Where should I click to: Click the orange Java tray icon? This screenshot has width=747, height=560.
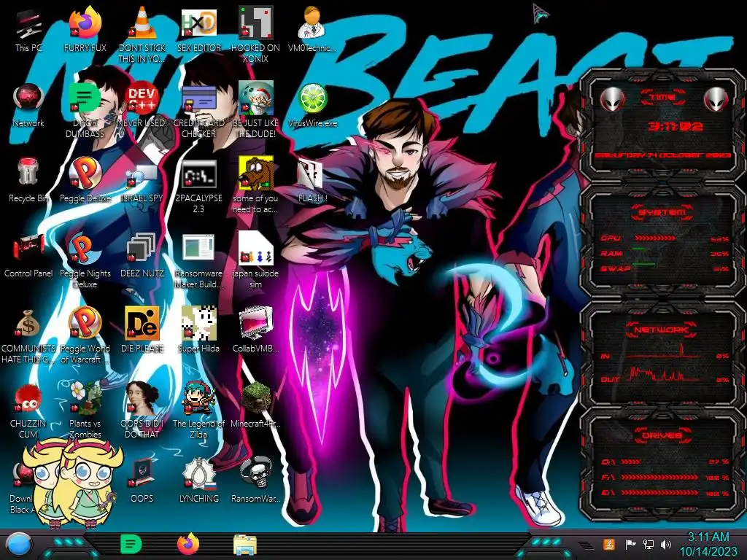pos(608,544)
